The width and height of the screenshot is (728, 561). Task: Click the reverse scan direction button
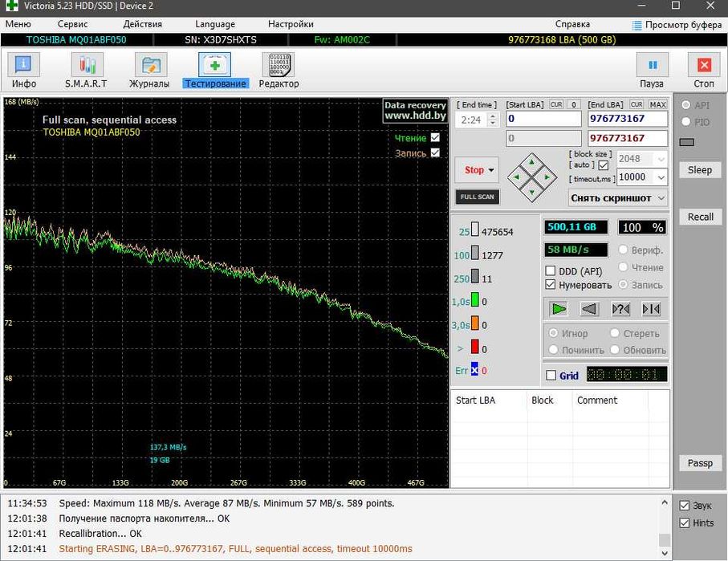coord(590,308)
